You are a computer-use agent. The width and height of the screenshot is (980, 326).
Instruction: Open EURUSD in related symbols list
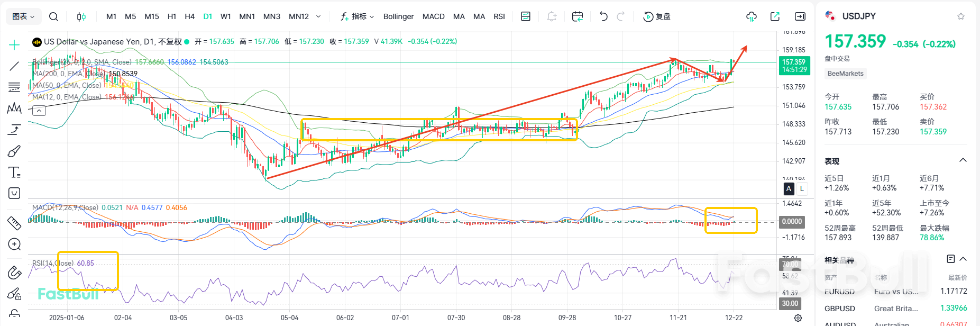[x=839, y=292]
